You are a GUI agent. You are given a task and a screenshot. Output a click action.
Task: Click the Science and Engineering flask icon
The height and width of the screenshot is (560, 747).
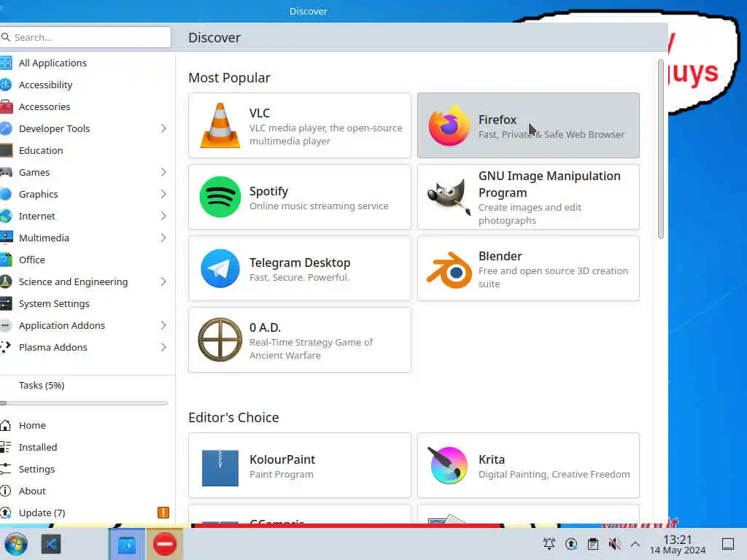coord(6,281)
